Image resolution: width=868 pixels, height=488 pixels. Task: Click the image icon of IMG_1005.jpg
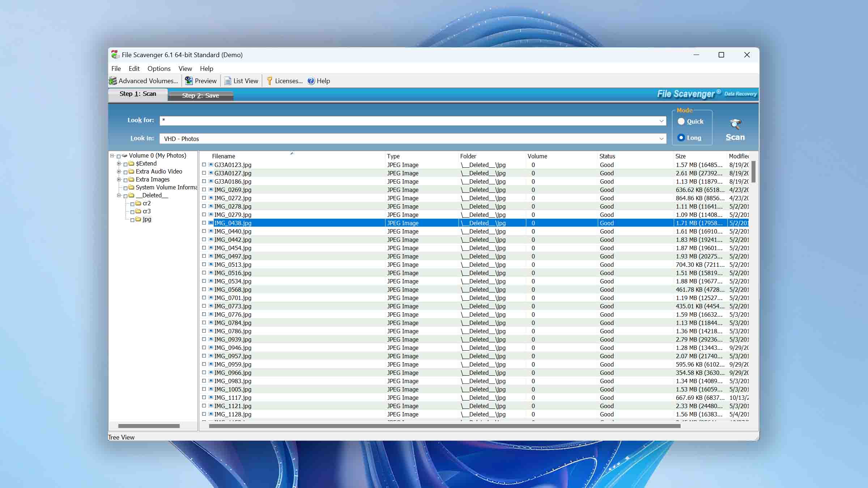pos(211,389)
